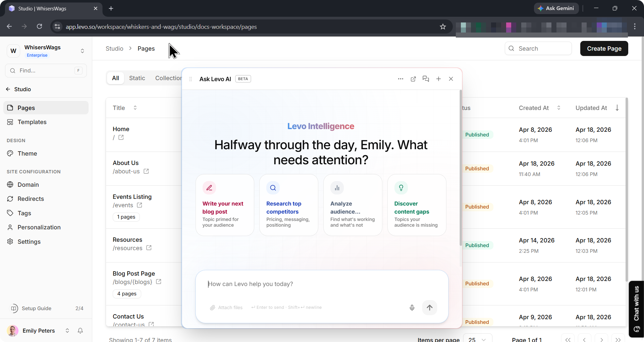Screen dimensions: 644x342
Task: Expand the Emily Peters account menu
Action: (x=67, y=331)
